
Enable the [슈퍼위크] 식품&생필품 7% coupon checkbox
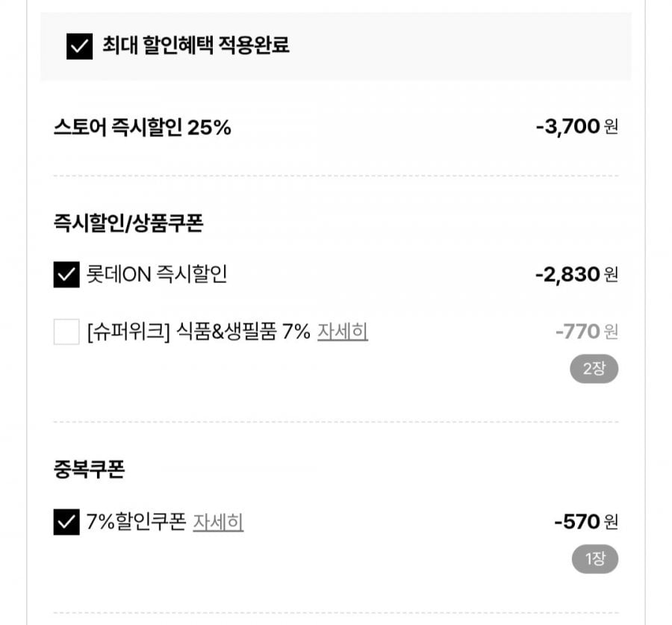[x=66, y=332]
